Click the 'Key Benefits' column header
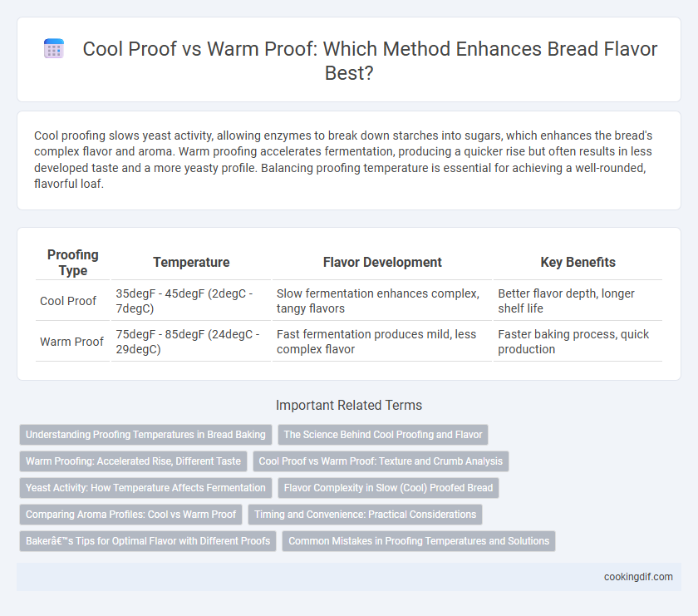Screen dimensions: 698x616 (x=578, y=263)
